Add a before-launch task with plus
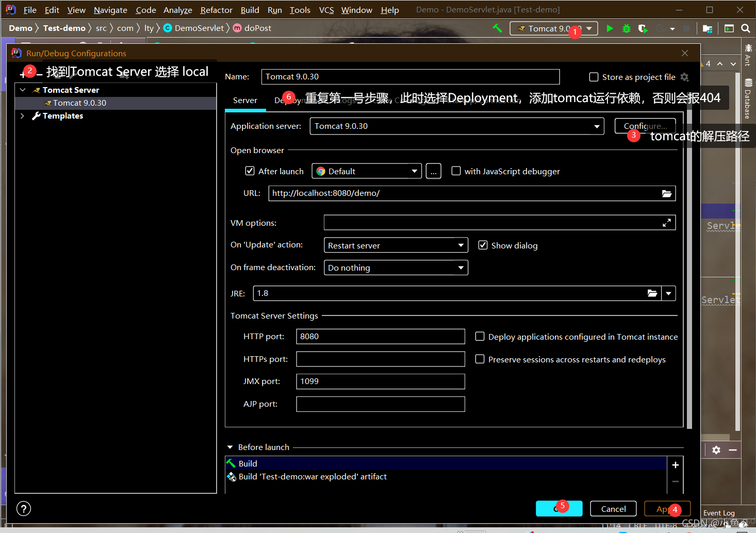 pos(675,465)
